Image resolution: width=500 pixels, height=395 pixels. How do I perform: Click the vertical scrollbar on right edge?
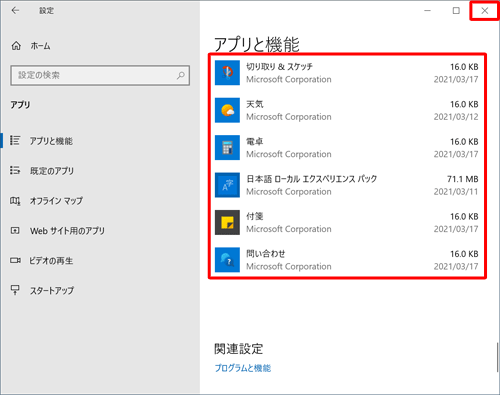point(497,357)
